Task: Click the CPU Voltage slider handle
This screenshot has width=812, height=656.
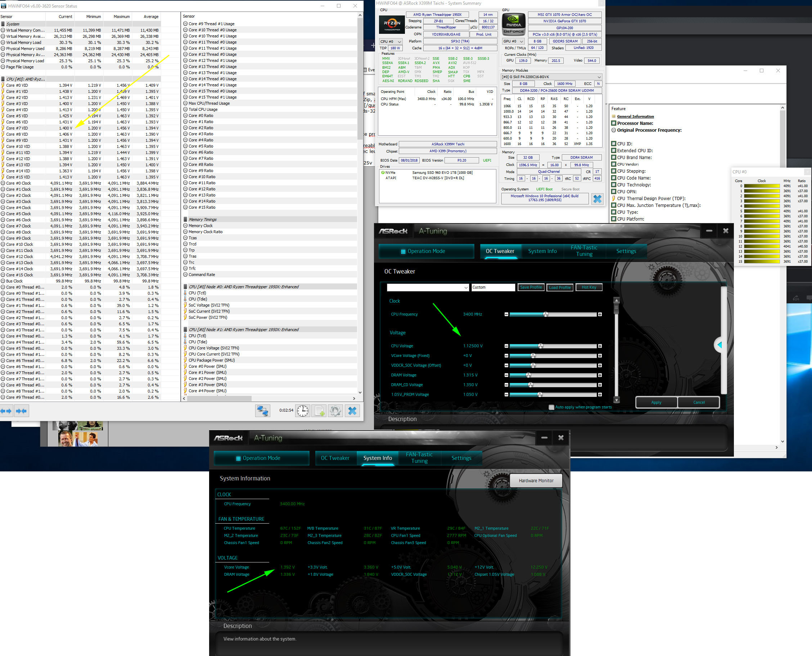Action: click(541, 346)
